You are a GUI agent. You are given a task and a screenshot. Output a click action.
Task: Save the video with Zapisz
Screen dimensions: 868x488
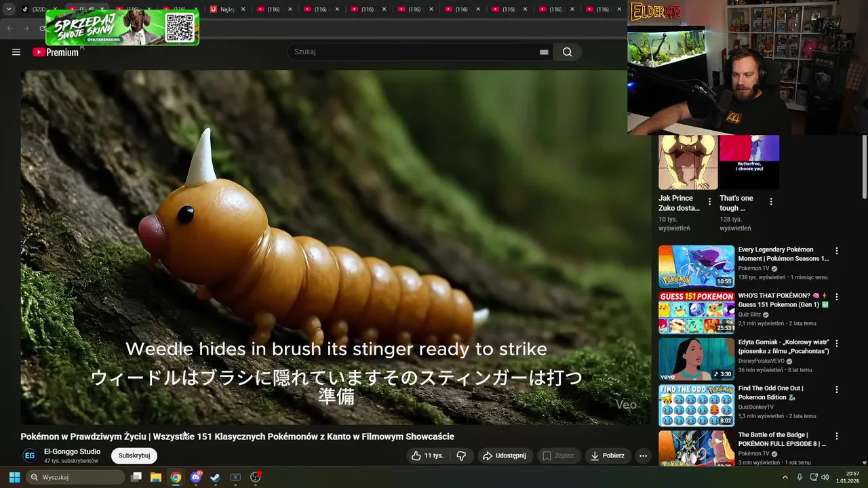(558, 456)
